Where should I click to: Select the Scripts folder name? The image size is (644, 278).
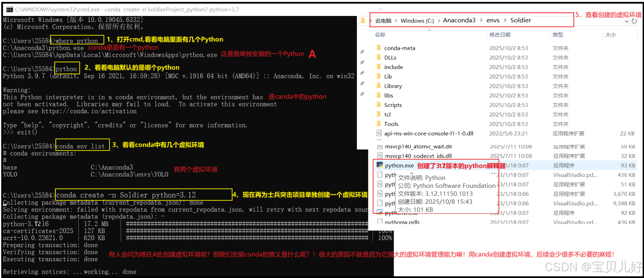[x=393, y=105]
